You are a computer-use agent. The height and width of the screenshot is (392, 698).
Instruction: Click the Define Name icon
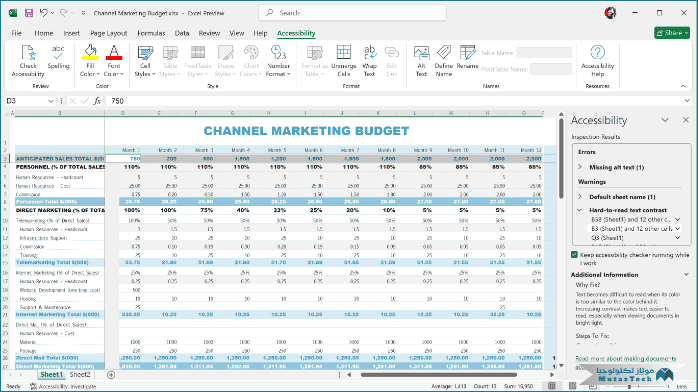coord(443,53)
